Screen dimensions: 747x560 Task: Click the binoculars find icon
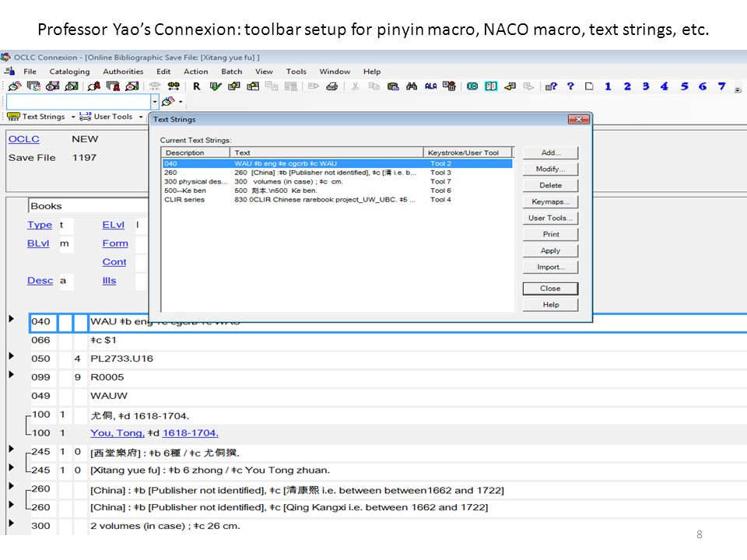pyautogui.click(x=412, y=86)
